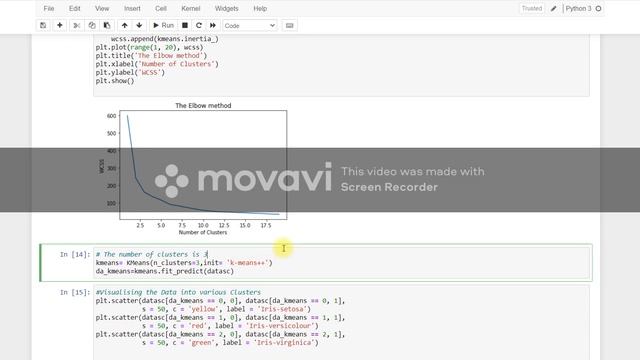The image size is (640, 360).
Task: Move selected cell down arrow
Action: [139, 25]
